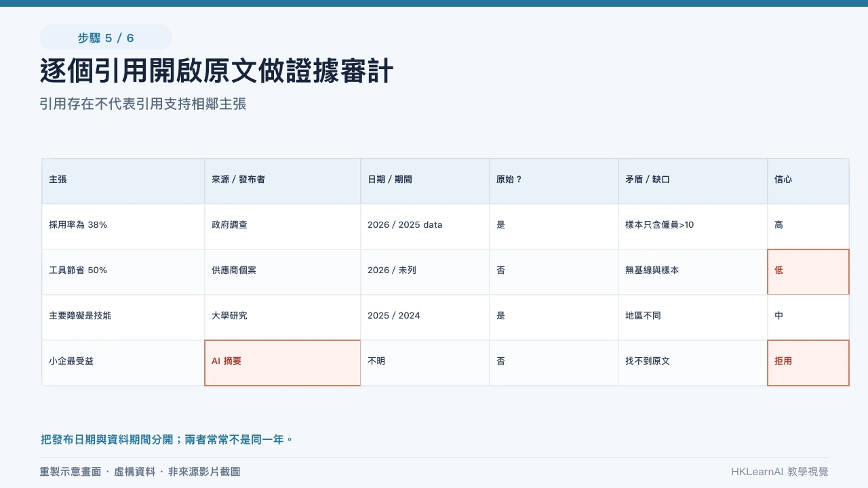Click the subtitle 引用存在不代表引用支持相鄰主張

(142, 104)
